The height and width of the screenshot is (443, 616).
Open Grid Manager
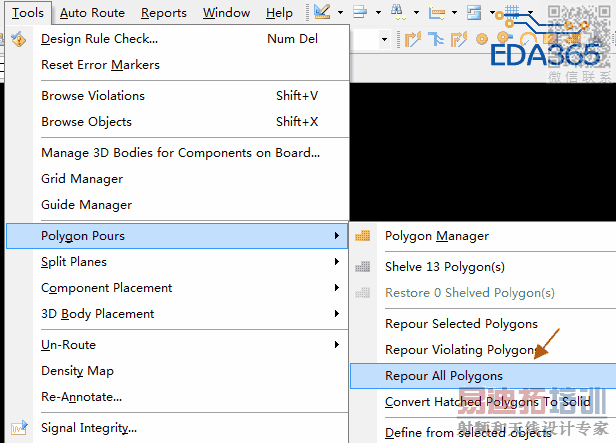tap(177, 178)
